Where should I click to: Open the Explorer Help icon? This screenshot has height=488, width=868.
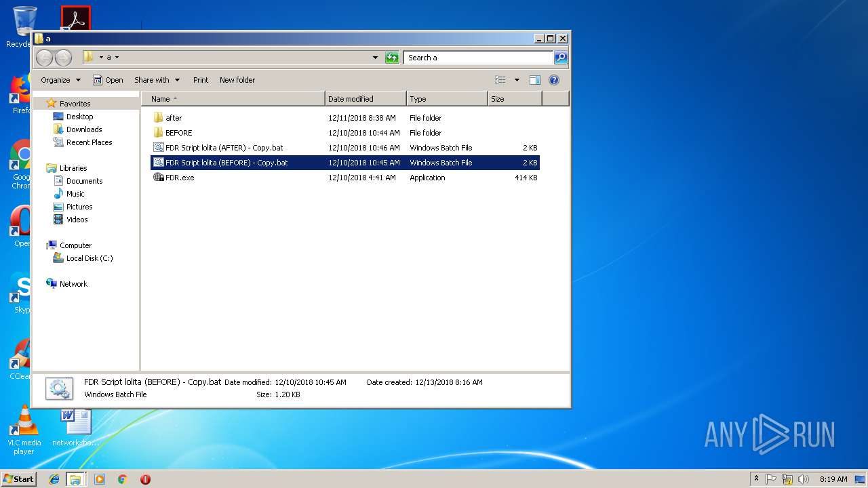[554, 80]
